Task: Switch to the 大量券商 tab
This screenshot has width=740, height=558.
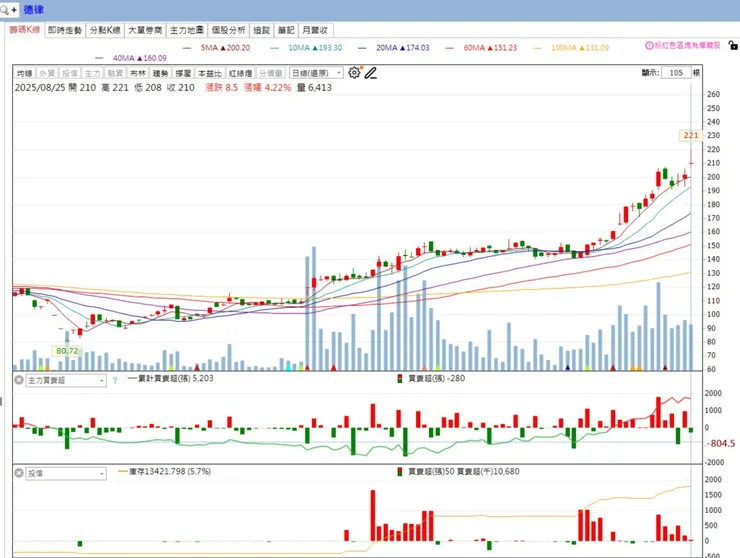Action: tap(145, 30)
